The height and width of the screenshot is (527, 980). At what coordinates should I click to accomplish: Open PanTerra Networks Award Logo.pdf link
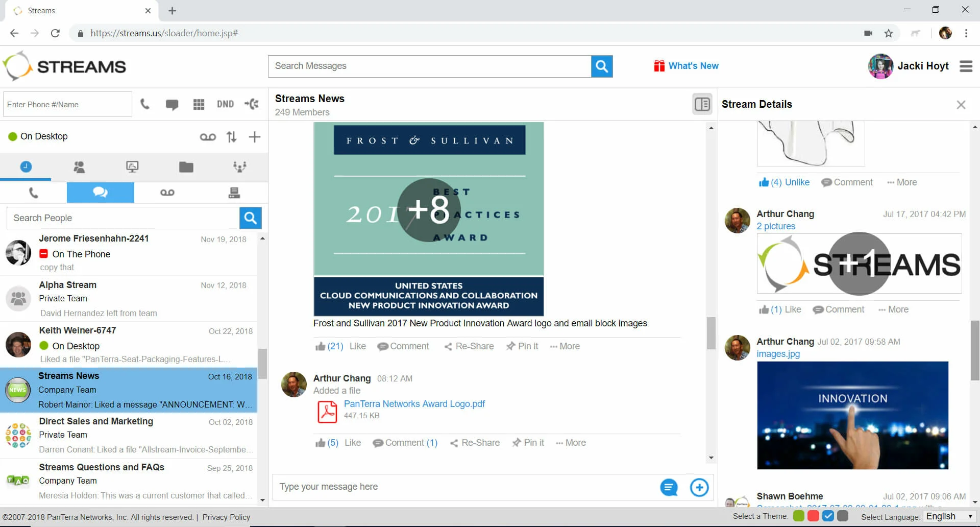[414, 404]
